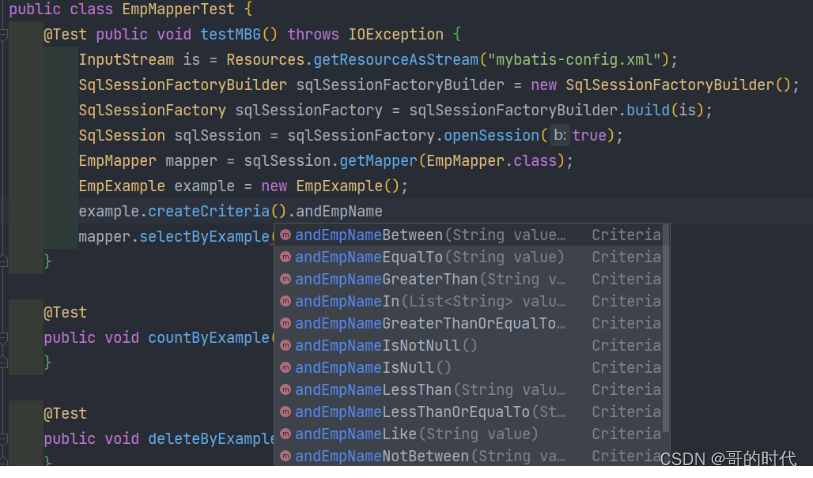Click the openSession method call
Screen dimensions: 813x478
[491, 136]
